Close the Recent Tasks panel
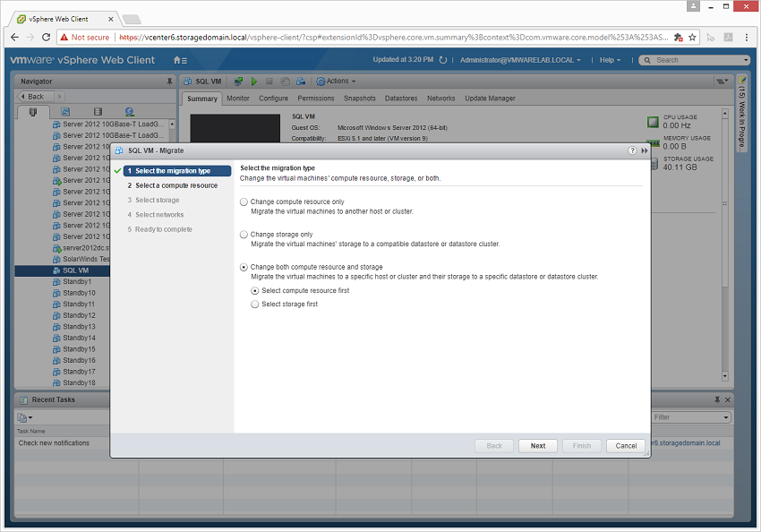Image resolution: width=761 pixels, height=532 pixels. tap(728, 399)
